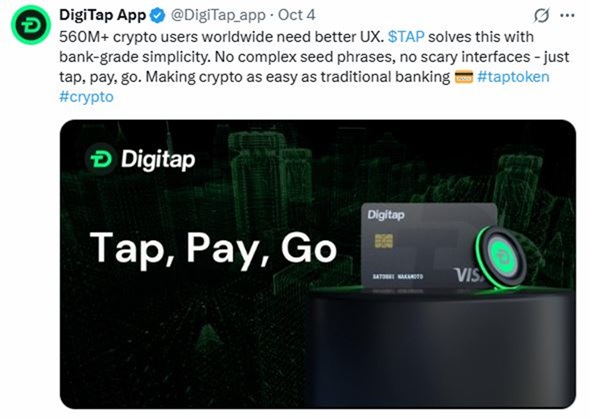Click the Digitap logo in the image

[140, 159]
